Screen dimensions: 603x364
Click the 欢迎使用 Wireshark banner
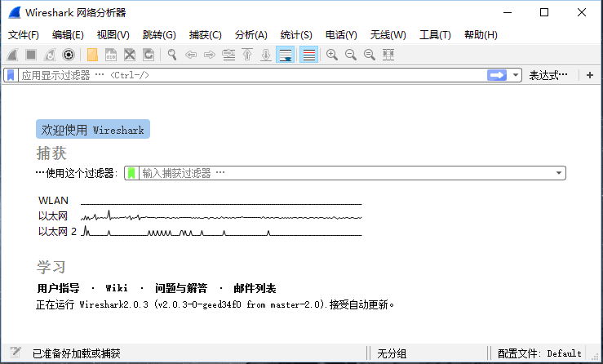93,129
